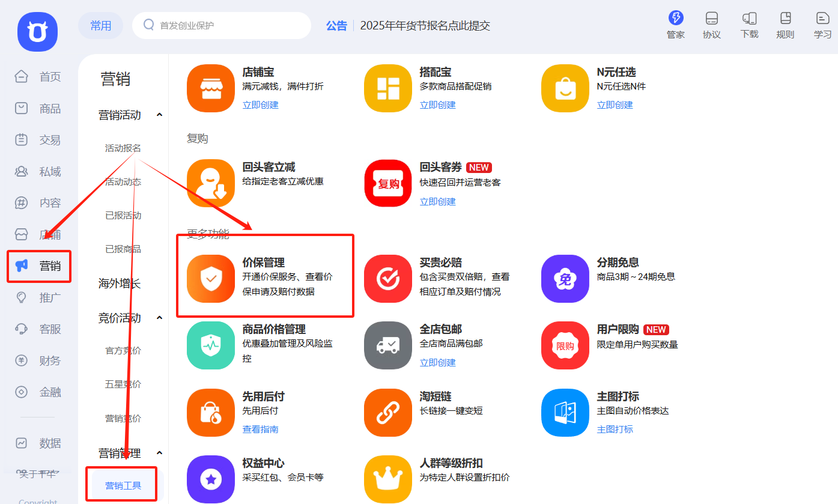This screenshot has height=504, width=838.
Task: Open the 协议 icon in top bar
Action: pos(712,18)
